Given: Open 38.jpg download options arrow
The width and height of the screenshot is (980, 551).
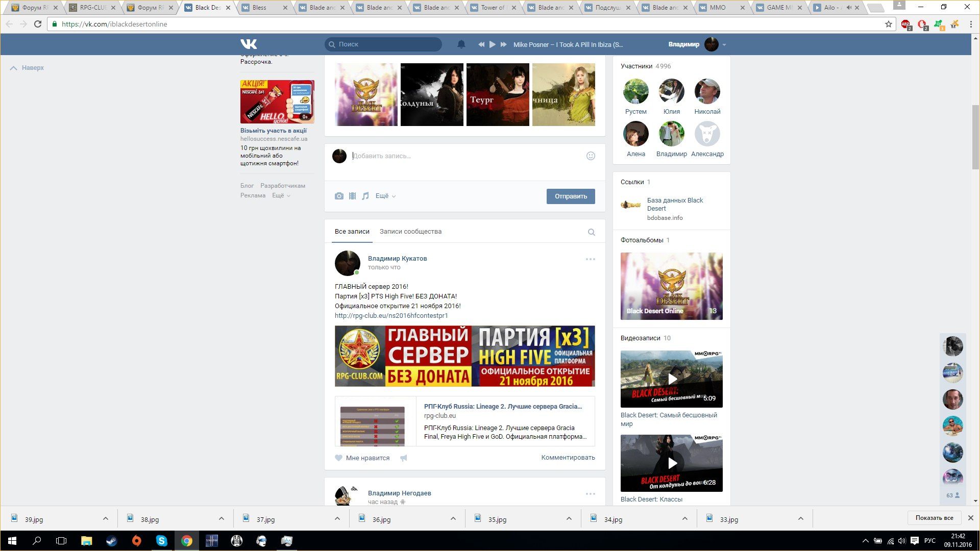Looking at the screenshot, I should [x=221, y=519].
